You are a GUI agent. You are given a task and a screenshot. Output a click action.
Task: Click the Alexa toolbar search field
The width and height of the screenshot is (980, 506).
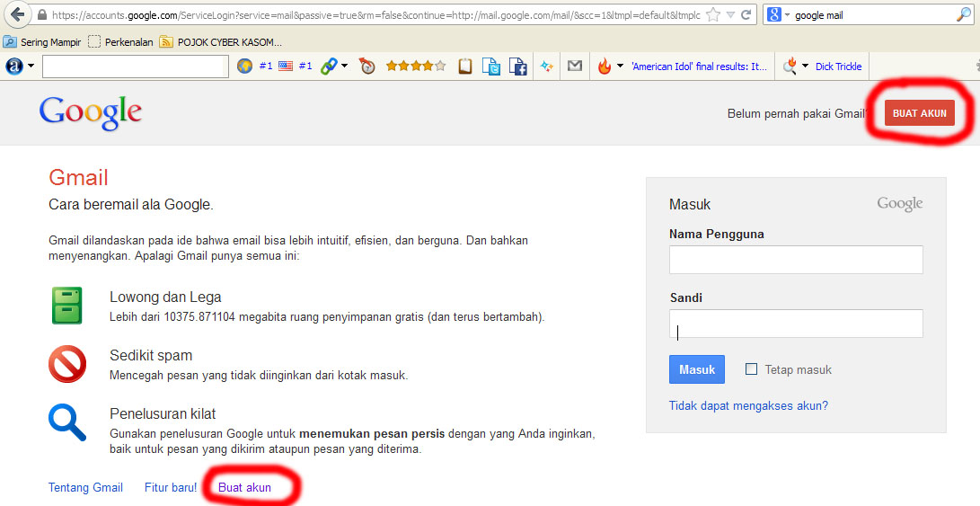135,67
